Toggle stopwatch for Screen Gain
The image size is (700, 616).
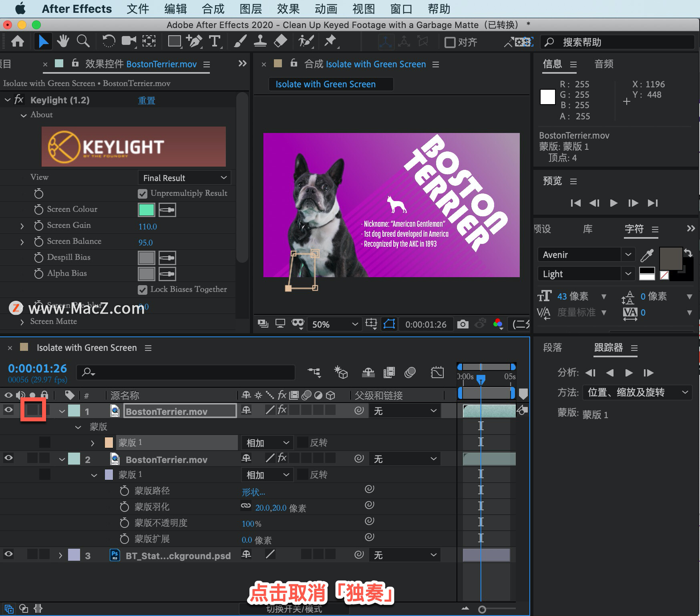pyautogui.click(x=38, y=225)
